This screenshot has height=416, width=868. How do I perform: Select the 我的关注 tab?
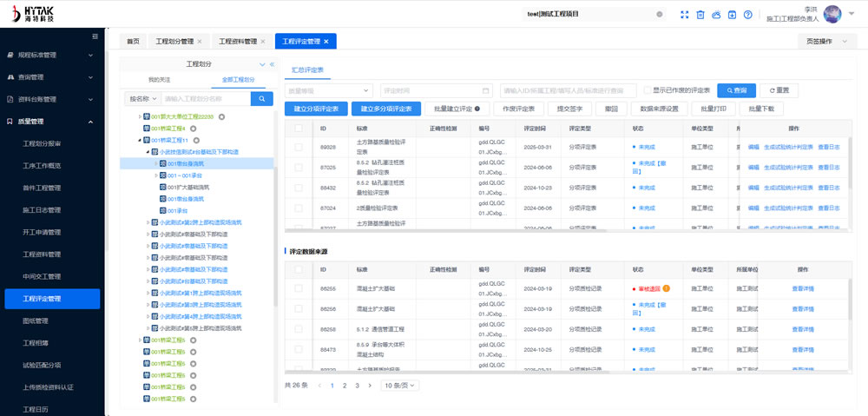click(161, 79)
